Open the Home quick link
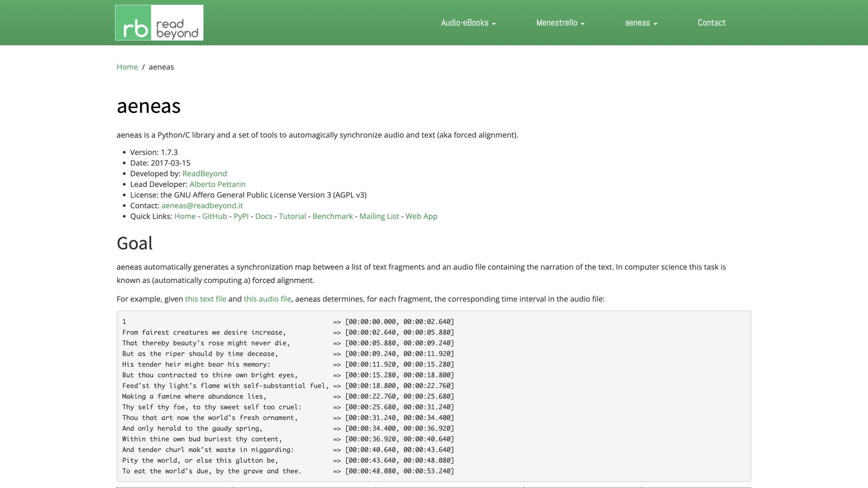The width and height of the screenshot is (868, 488). [x=185, y=216]
